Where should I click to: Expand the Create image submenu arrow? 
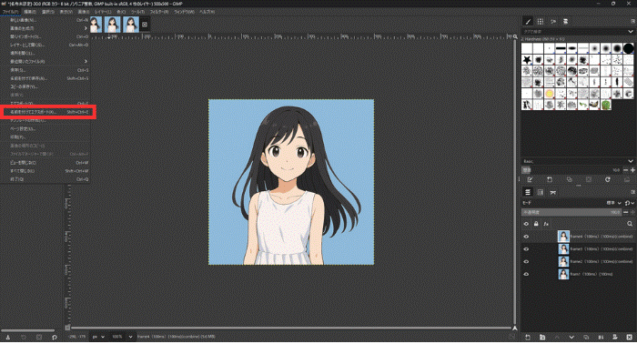86,28
